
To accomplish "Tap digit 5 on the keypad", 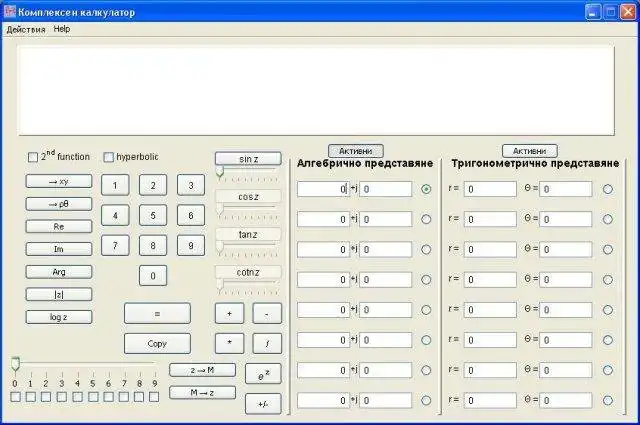I will tap(153, 216).
